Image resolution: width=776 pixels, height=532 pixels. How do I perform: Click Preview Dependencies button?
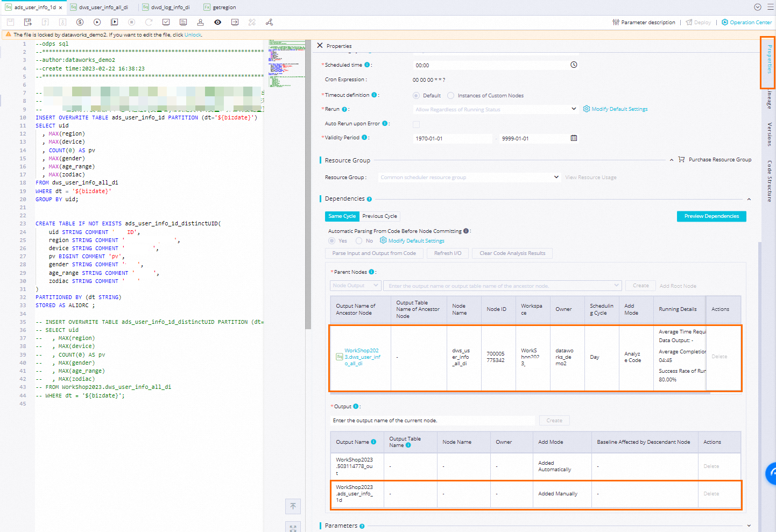click(x=711, y=216)
